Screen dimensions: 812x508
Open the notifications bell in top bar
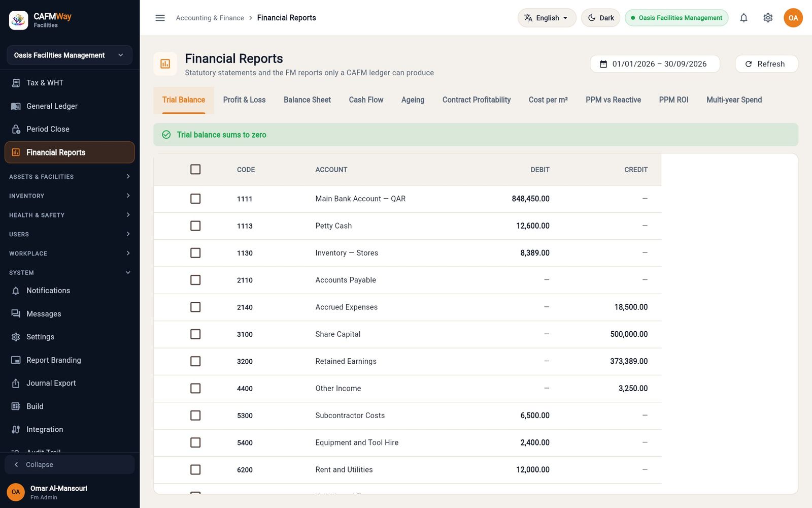coord(743,18)
